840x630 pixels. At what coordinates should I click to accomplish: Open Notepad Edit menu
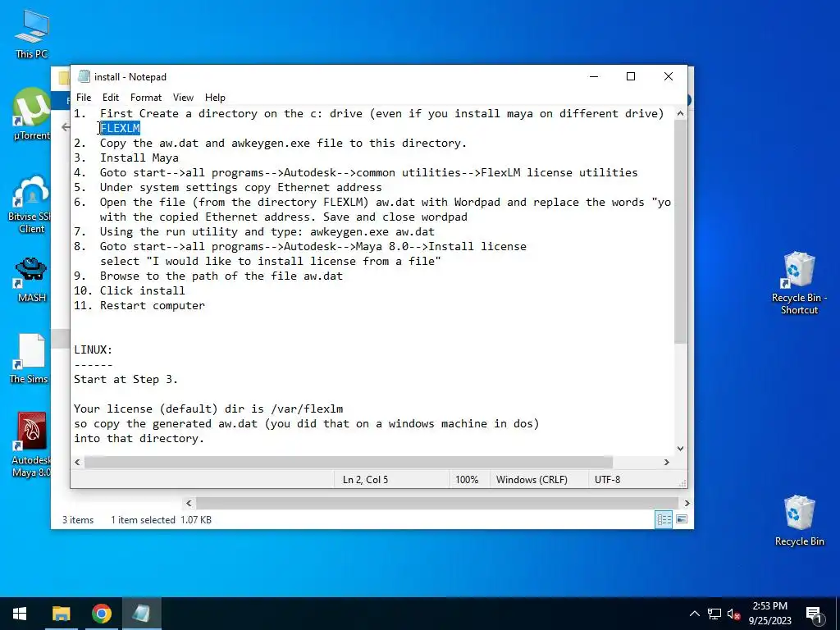coord(111,98)
